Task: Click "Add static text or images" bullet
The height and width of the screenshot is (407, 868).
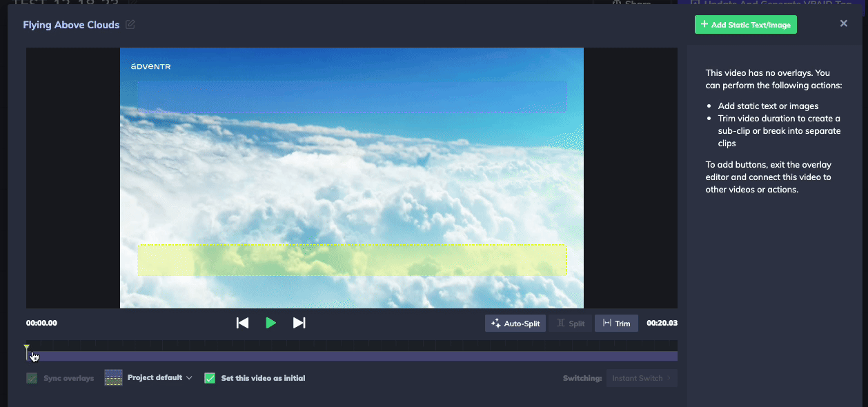Action: [768, 106]
